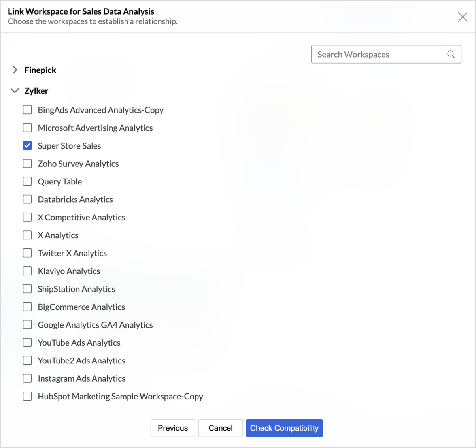Image resolution: width=476 pixels, height=448 pixels.
Task: Click the Cancel button
Action: click(220, 428)
